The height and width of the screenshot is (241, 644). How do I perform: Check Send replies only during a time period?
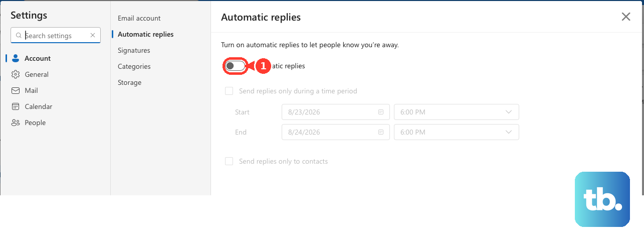(x=229, y=91)
